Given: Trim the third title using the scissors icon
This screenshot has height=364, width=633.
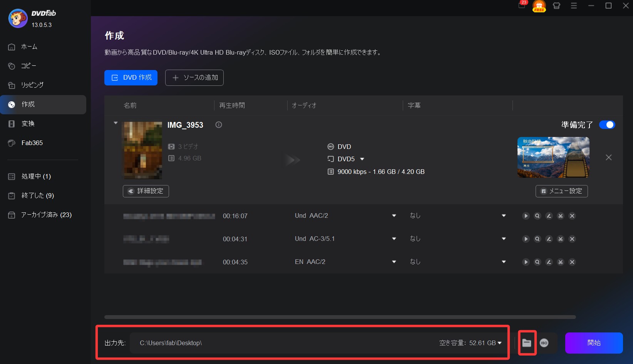Looking at the screenshot, I should [x=561, y=262].
